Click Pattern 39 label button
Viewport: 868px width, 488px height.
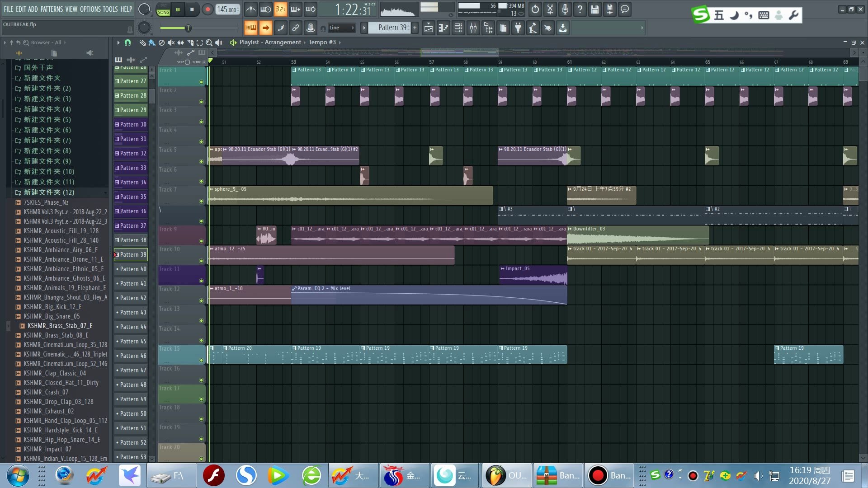pos(131,254)
